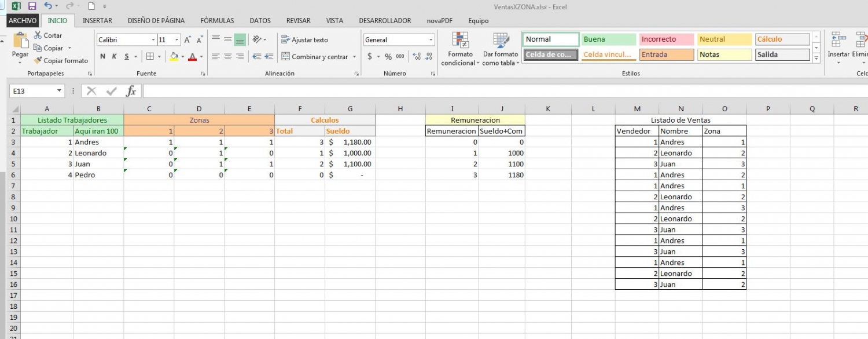868x339 pixels.
Task: Click the Cortar scissors icon
Action: coord(38,35)
